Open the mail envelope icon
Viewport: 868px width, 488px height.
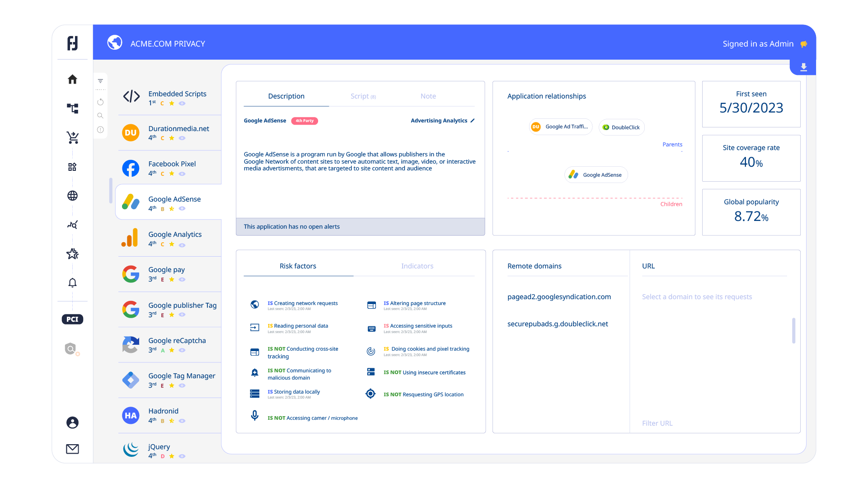[72, 449]
